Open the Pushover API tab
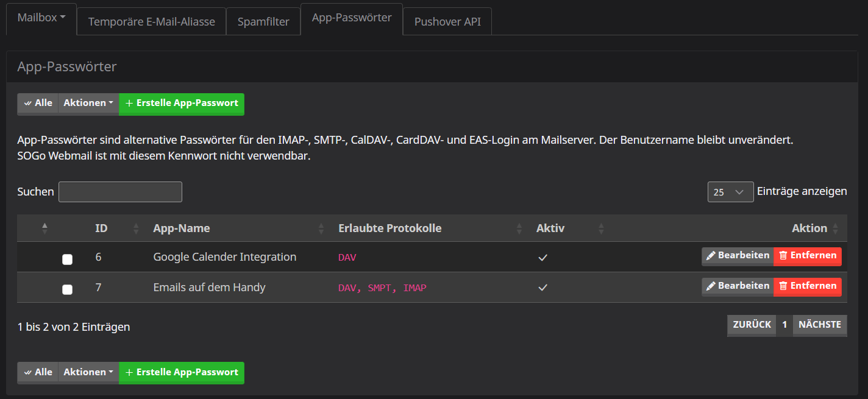 (x=447, y=22)
